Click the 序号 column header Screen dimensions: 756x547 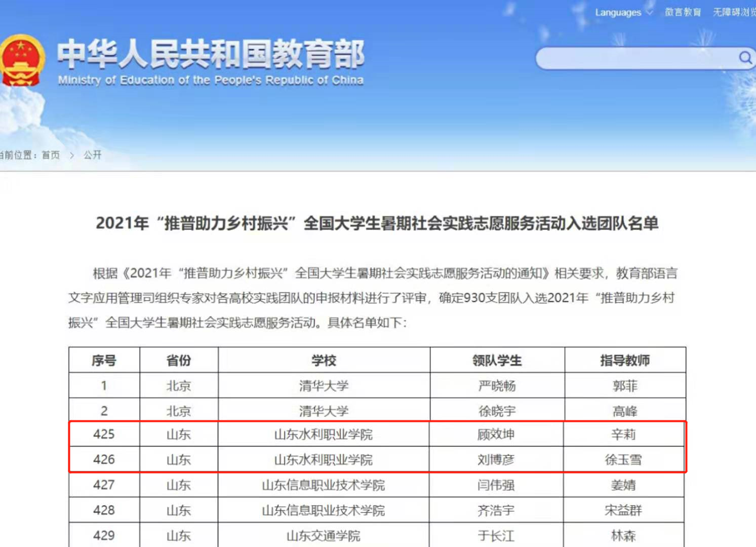tap(104, 361)
